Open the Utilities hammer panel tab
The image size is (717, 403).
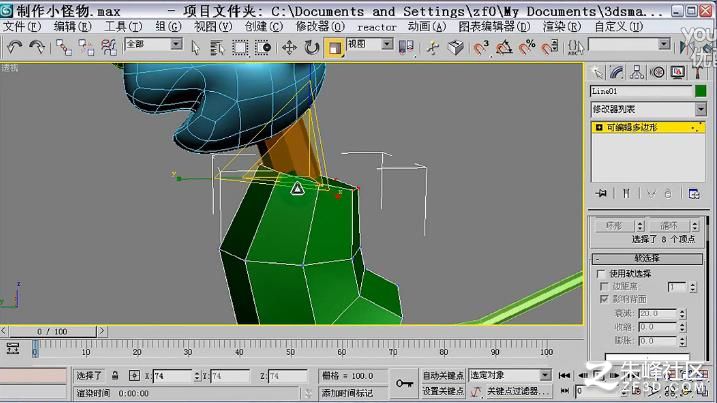point(698,72)
